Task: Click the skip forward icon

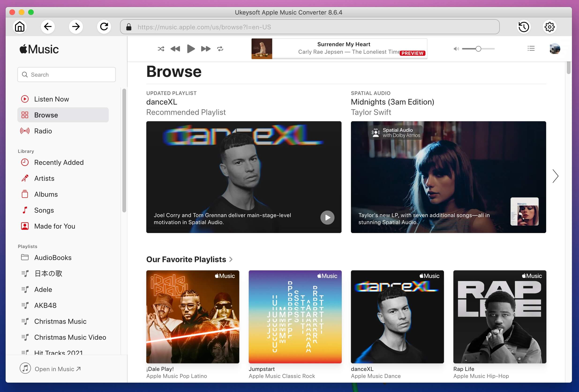Action: pyautogui.click(x=206, y=49)
